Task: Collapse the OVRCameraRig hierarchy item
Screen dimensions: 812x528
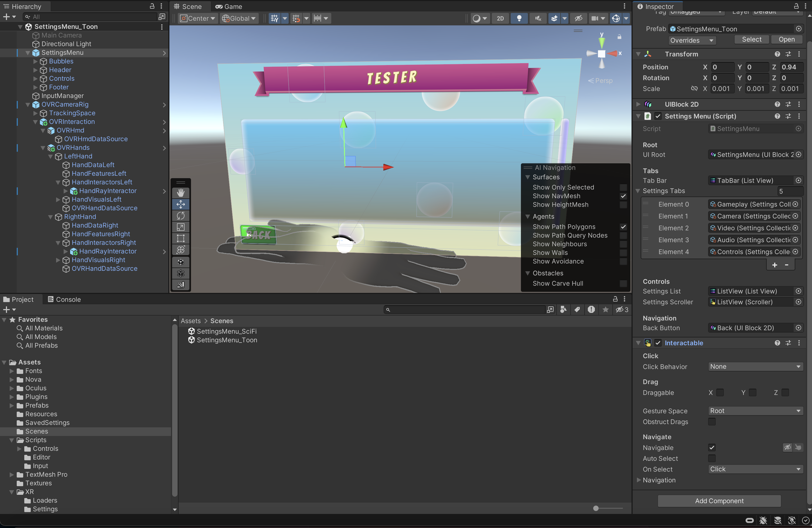Action: pyautogui.click(x=28, y=104)
